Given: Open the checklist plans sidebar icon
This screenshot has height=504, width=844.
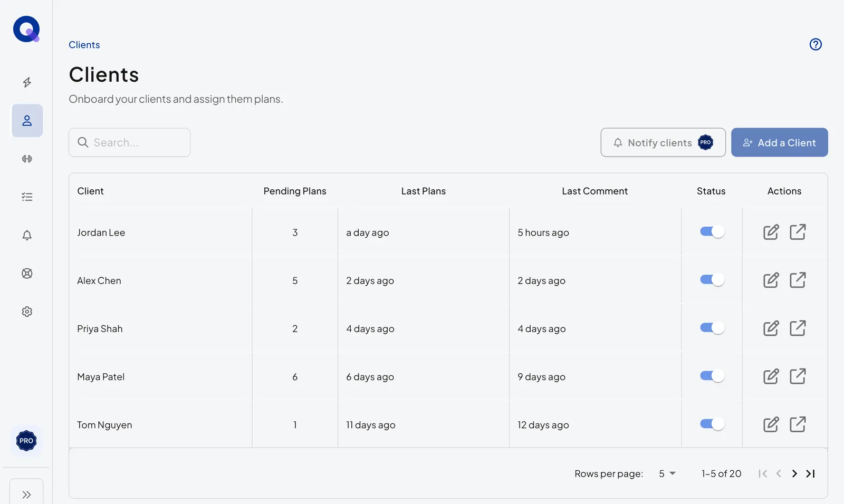Looking at the screenshot, I should (x=27, y=197).
